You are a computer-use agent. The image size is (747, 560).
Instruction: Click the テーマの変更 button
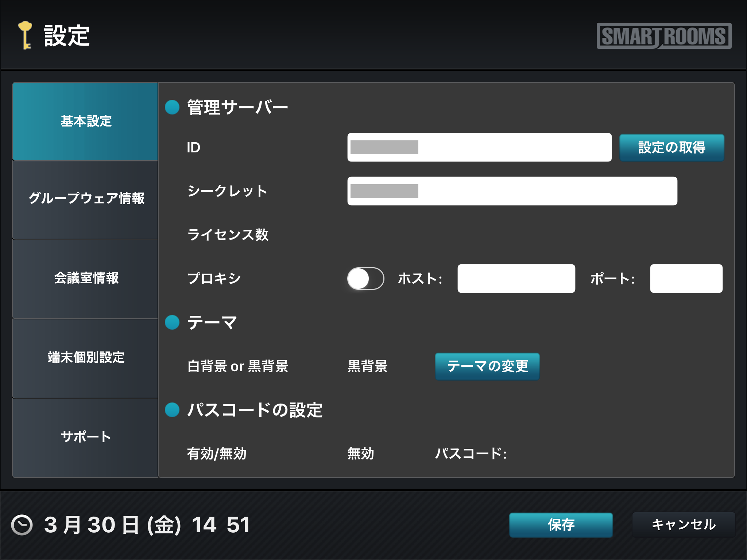coord(487,366)
